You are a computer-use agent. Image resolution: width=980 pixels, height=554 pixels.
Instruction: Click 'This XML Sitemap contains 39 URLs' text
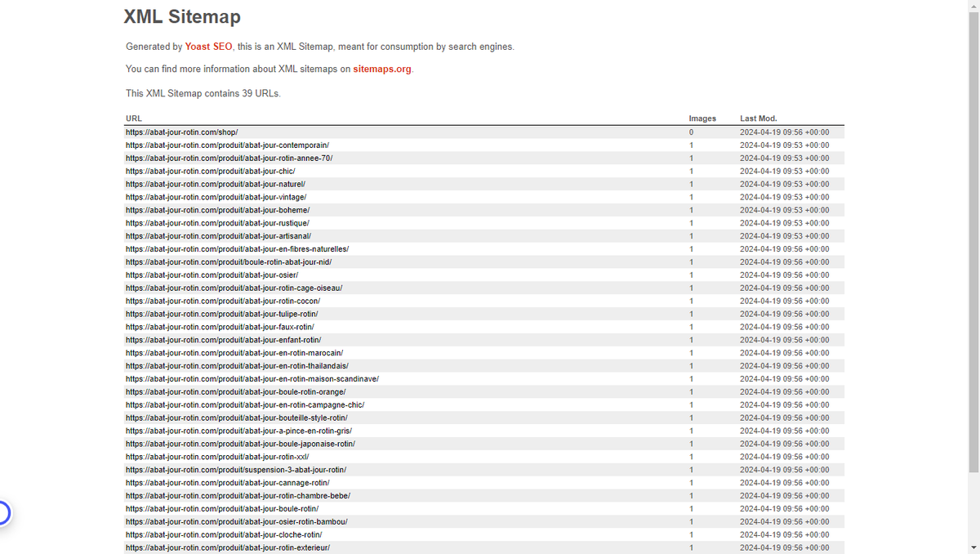[x=203, y=93]
